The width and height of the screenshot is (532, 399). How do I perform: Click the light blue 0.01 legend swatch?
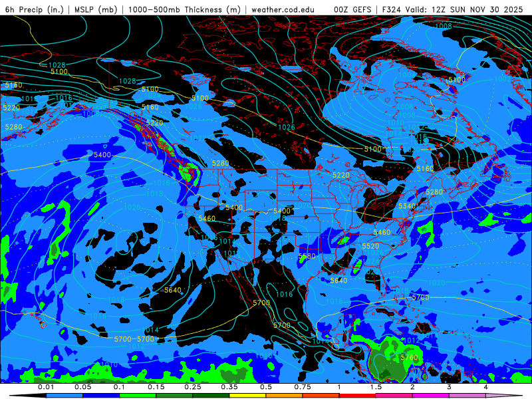[65, 396]
